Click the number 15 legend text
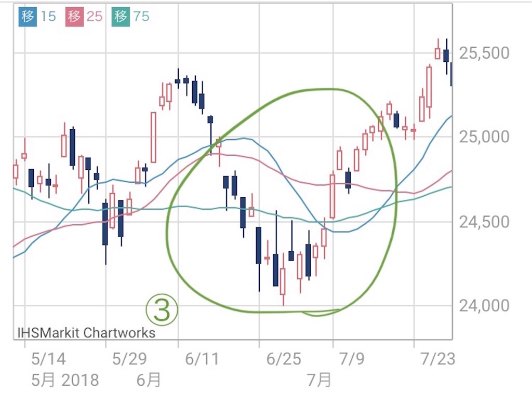This screenshot has width=532, height=393. (x=48, y=17)
